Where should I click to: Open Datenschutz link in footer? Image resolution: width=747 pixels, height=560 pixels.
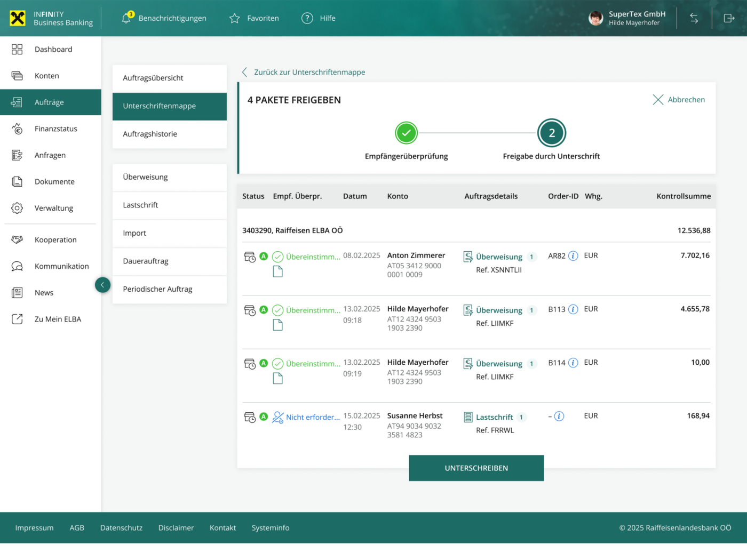pos(121,527)
